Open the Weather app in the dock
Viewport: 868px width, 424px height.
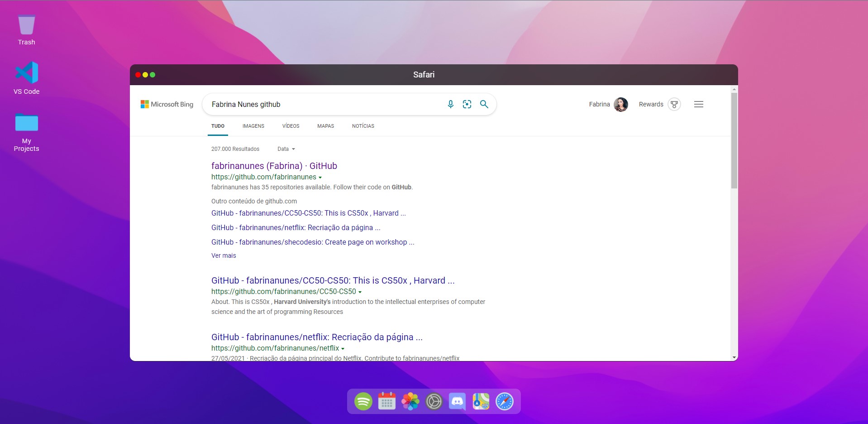[x=481, y=401]
